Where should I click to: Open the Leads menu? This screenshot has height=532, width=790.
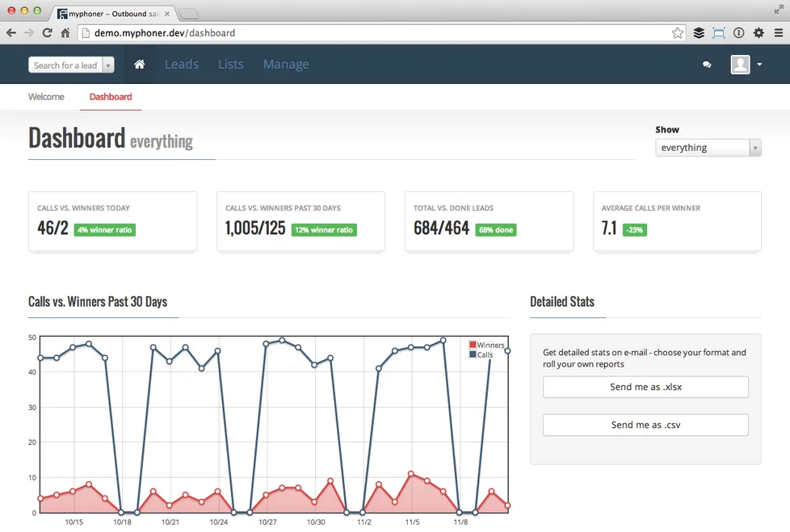pyautogui.click(x=182, y=65)
